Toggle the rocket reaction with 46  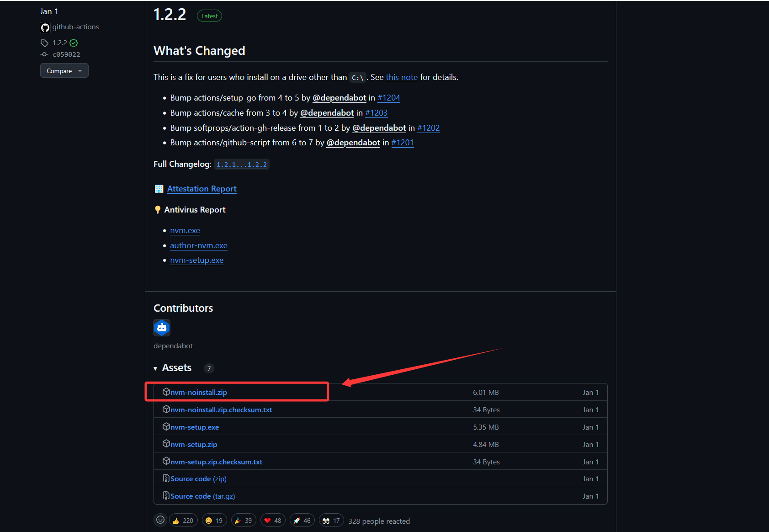[x=302, y=521]
